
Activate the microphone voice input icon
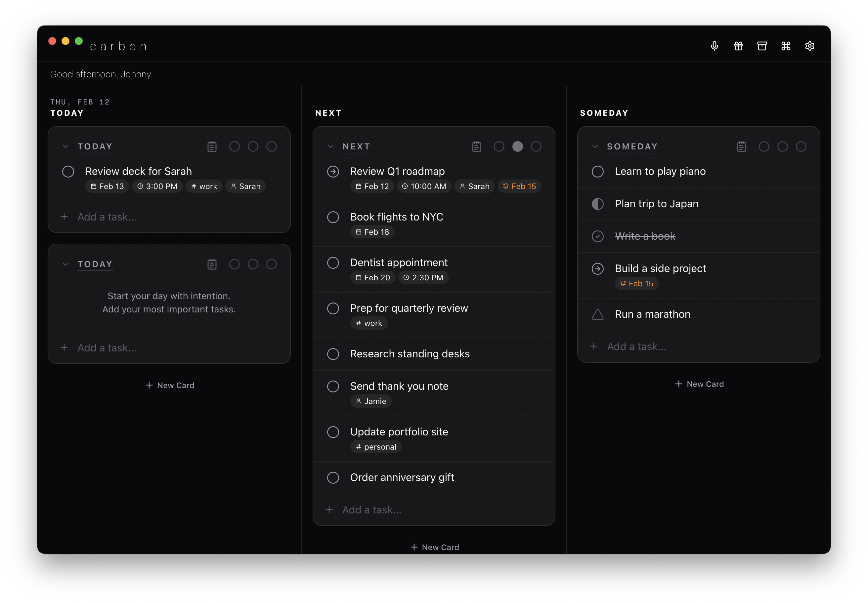pos(715,46)
